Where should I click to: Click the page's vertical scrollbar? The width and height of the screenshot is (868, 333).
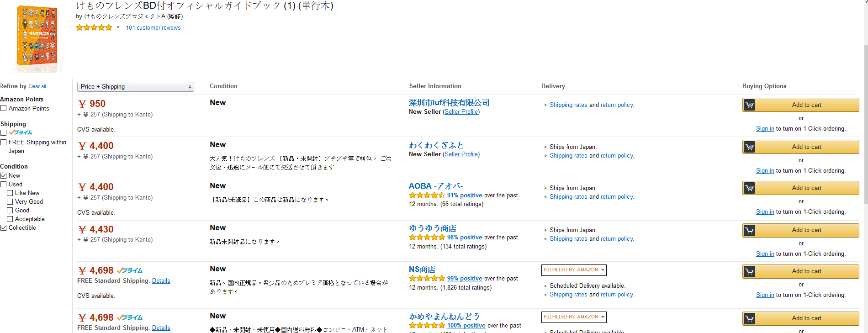click(866, 124)
